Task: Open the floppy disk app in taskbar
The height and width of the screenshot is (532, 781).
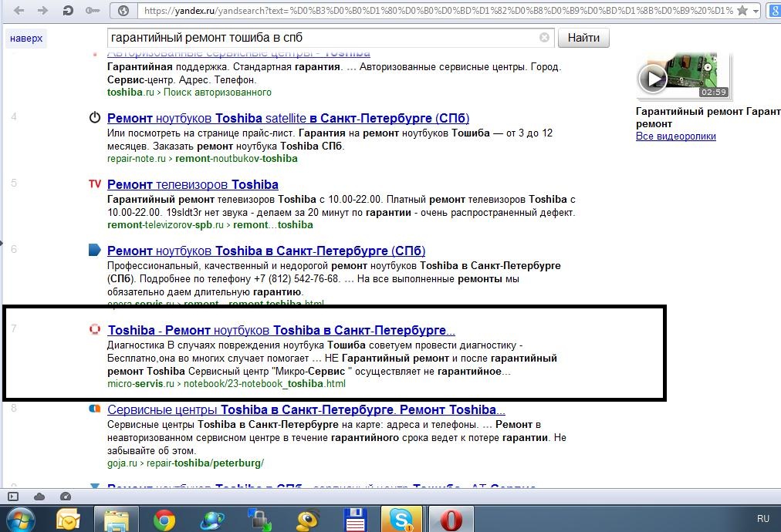Action: click(x=356, y=520)
